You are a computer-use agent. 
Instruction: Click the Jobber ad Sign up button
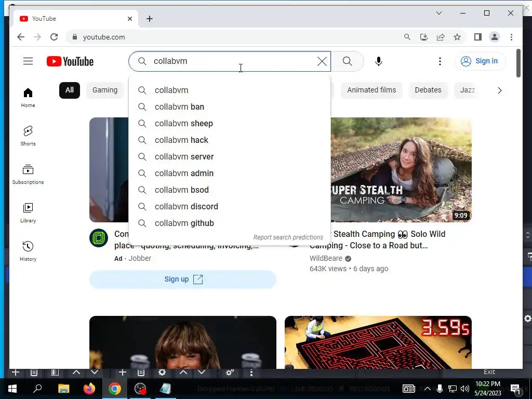coord(183,279)
